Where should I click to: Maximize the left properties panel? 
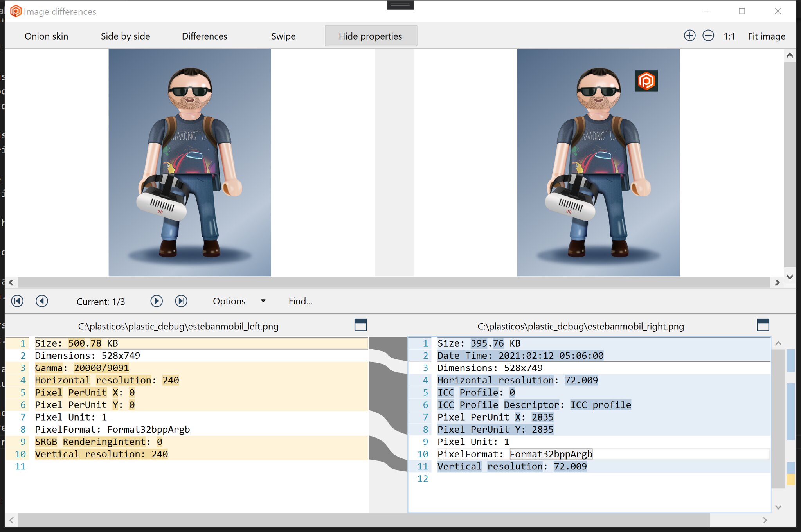(360, 325)
